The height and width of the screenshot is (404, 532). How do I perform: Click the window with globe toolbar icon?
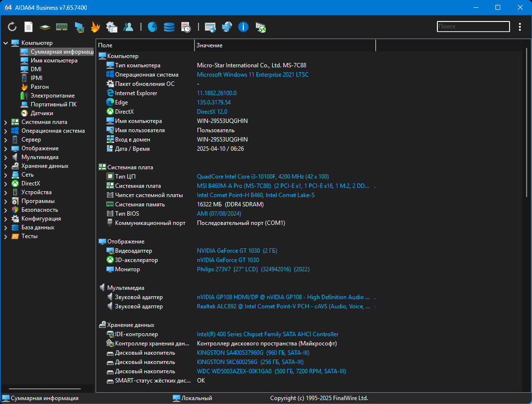pyautogui.click(x=210, y=27)
